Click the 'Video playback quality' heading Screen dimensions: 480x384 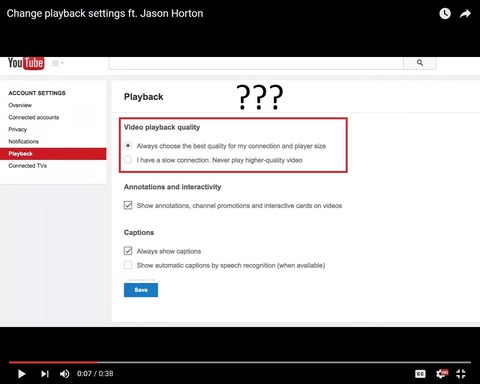click(162, 127)
